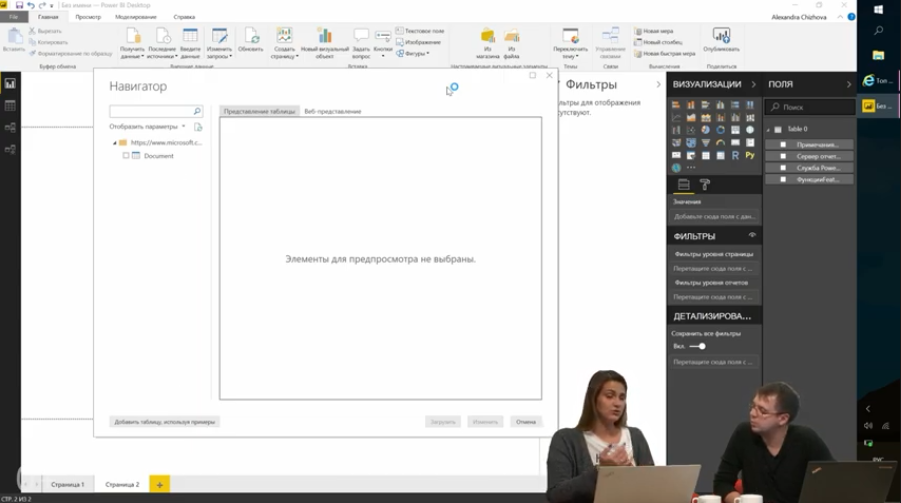901x503 pixels.
Task: Click Задать вопрос in the ribbon
Action: pos(361,43)
